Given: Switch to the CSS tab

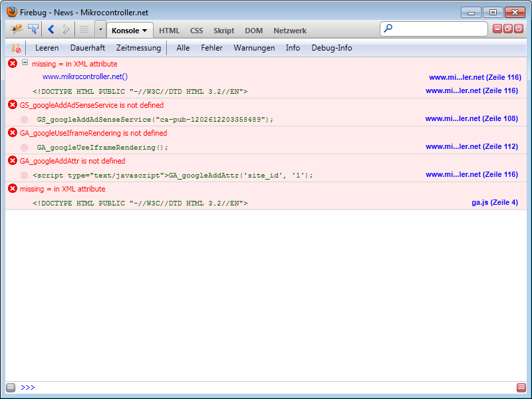Looking at the screenshot, I should (x=196, y=31).
